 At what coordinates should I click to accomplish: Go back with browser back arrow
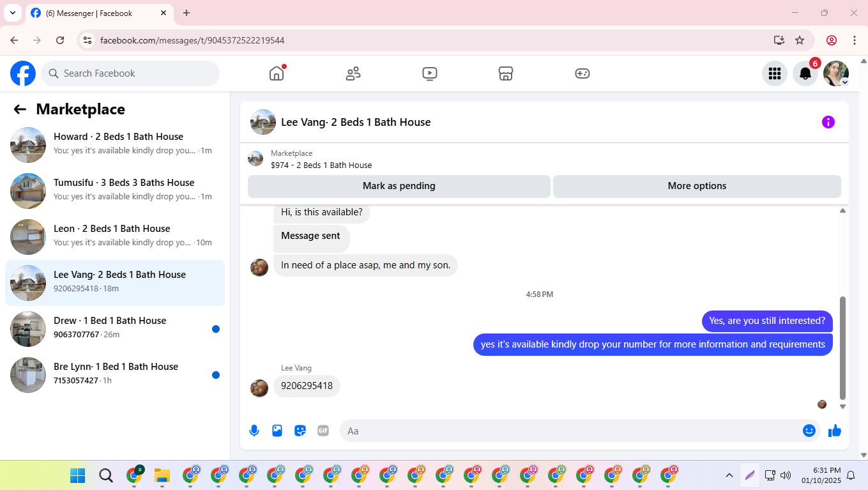14,40
